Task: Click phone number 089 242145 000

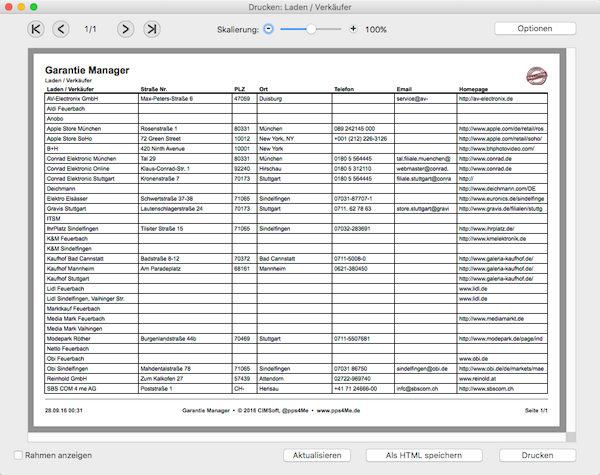Action: pos(354,129)
